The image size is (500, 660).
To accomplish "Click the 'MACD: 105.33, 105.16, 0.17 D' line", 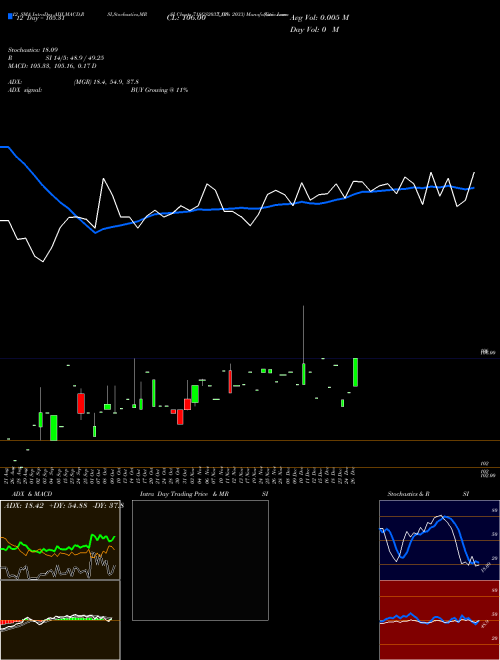I will tap(52, 66).
